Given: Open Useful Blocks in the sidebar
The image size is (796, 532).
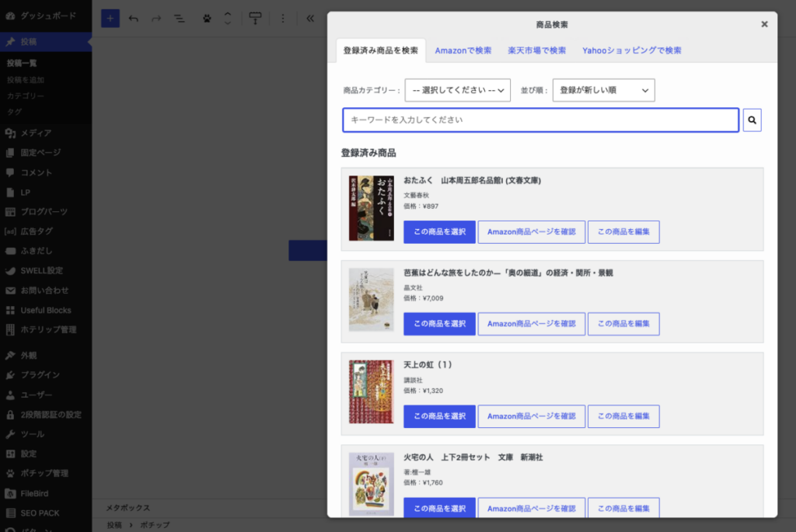Looking at the screenshot, I should (46, 311).
